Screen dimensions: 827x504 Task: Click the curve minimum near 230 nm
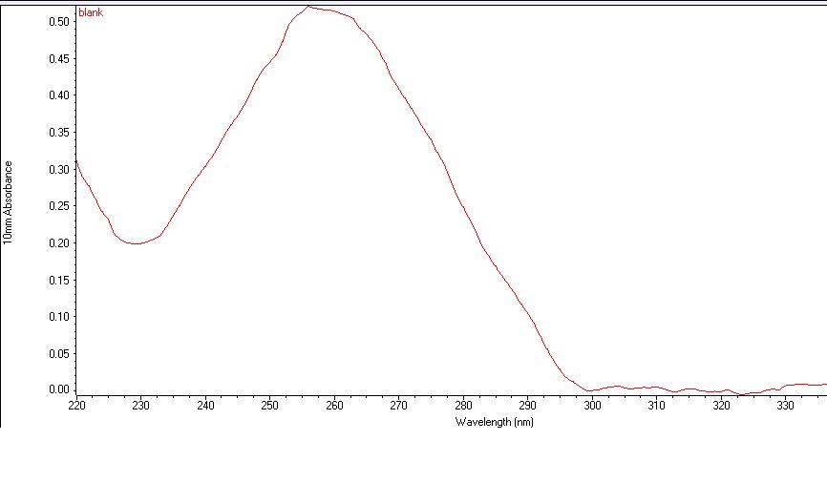137,243
